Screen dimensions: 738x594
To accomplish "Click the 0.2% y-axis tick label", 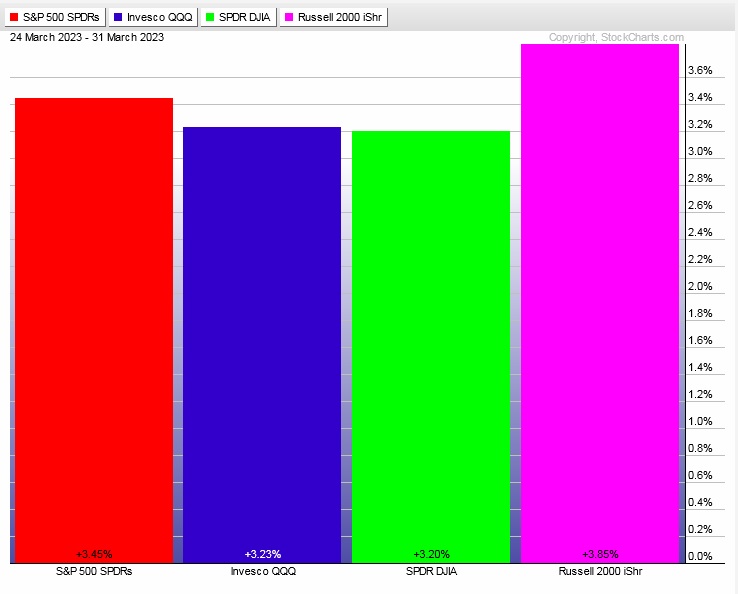I will coord(700,530).
